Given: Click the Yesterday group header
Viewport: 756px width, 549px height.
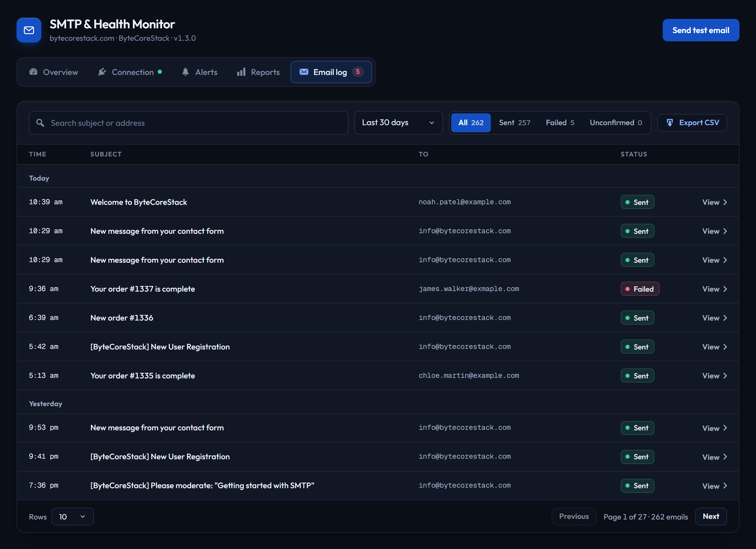Looking at the screenshot, I should 46,404.
